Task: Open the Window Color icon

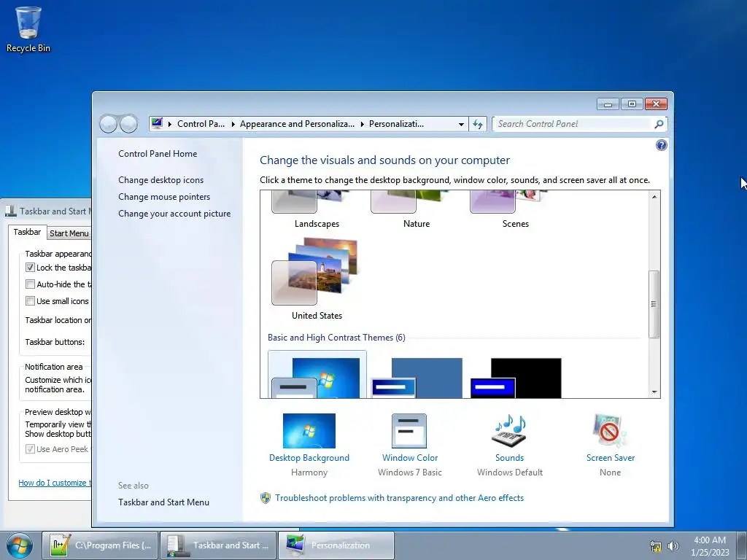Action: pos(409,430)
